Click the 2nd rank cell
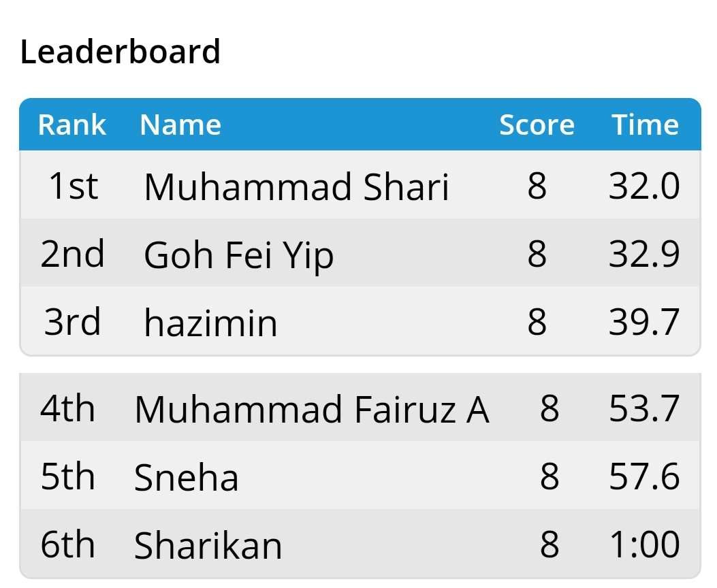717x588 pixels. (72, 254)
